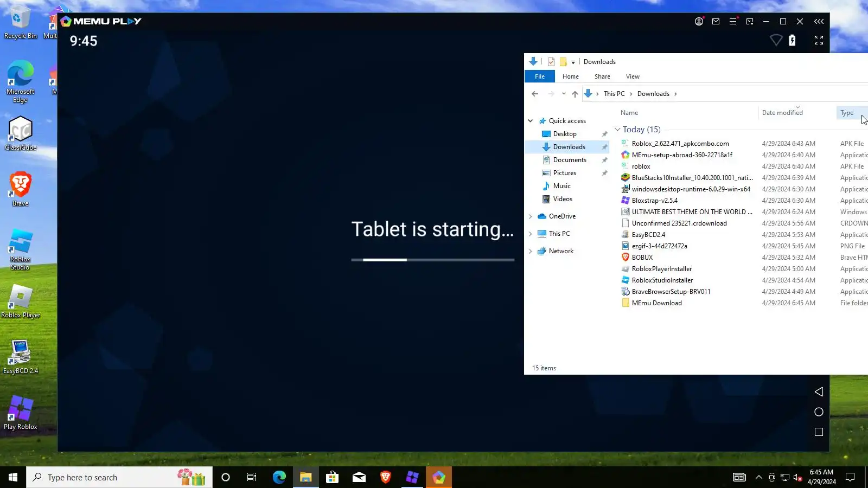Select the Roblox Studio desktop shortcut
The height and width of the screenshot is (488, 868).
[x=21, y=249]
